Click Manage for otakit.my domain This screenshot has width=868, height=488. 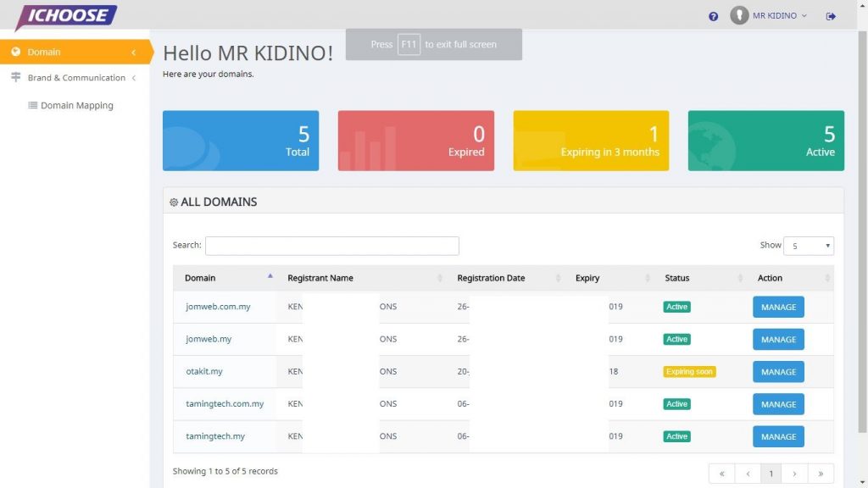tap(777, 371)
